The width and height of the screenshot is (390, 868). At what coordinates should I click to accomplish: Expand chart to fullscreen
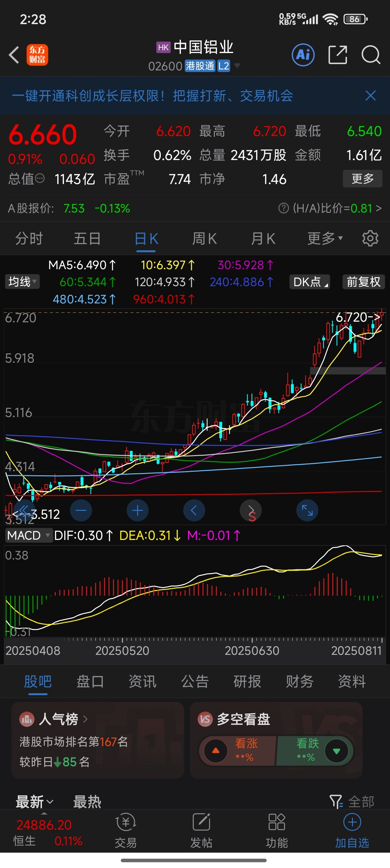(x=307, y=510)
